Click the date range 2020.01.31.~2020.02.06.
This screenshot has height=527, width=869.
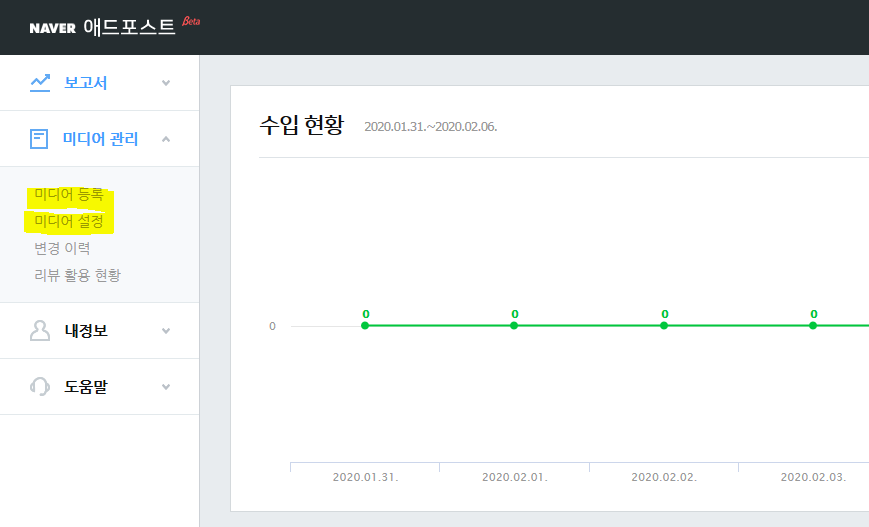(431, 127)
